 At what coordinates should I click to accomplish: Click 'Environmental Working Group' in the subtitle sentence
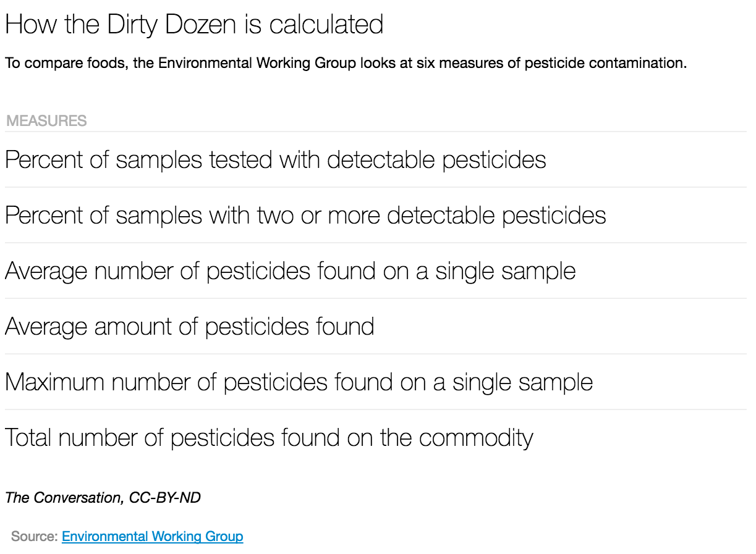(257, 64)
